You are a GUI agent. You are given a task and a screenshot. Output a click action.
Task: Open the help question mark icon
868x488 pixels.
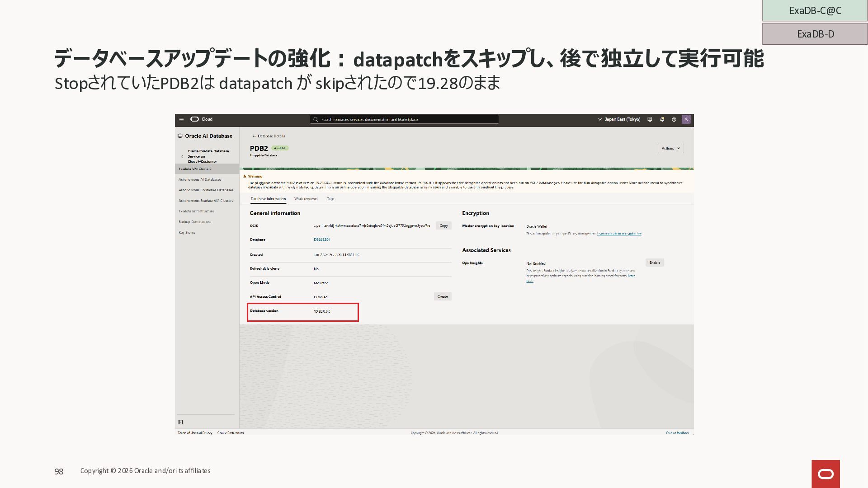pos(674,120)
